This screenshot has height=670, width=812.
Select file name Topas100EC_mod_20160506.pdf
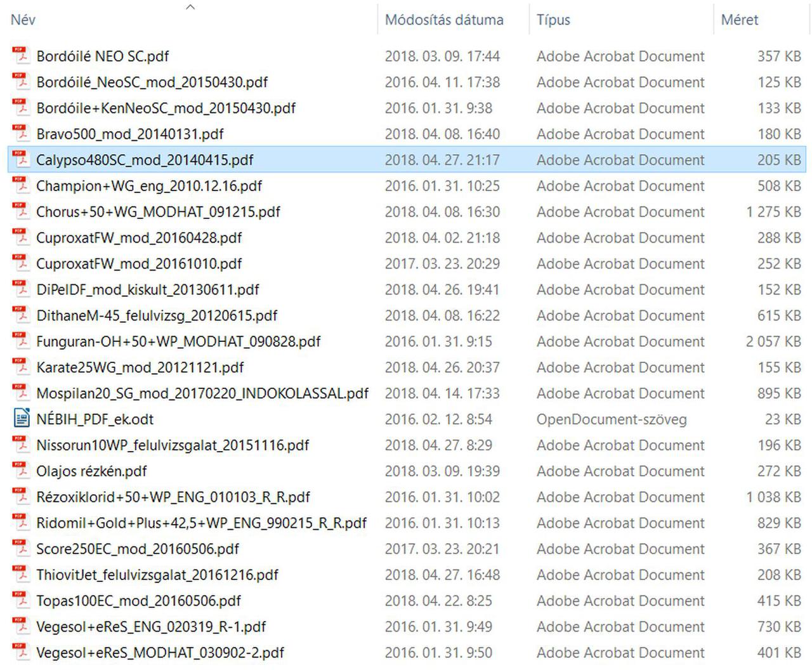139,601
